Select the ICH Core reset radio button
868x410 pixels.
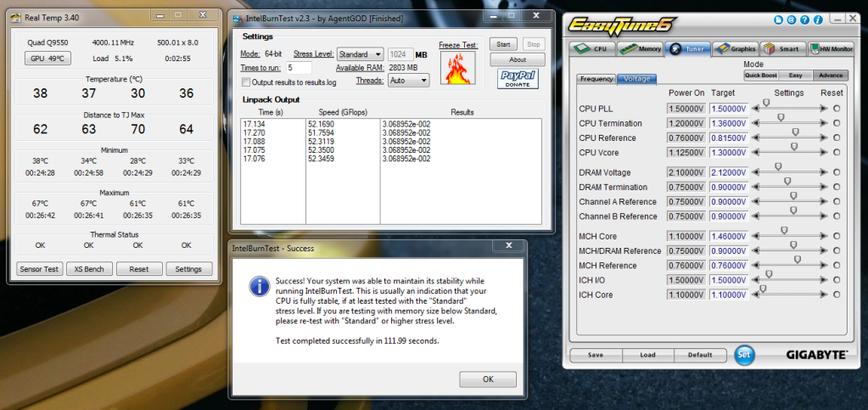[837, 295]
